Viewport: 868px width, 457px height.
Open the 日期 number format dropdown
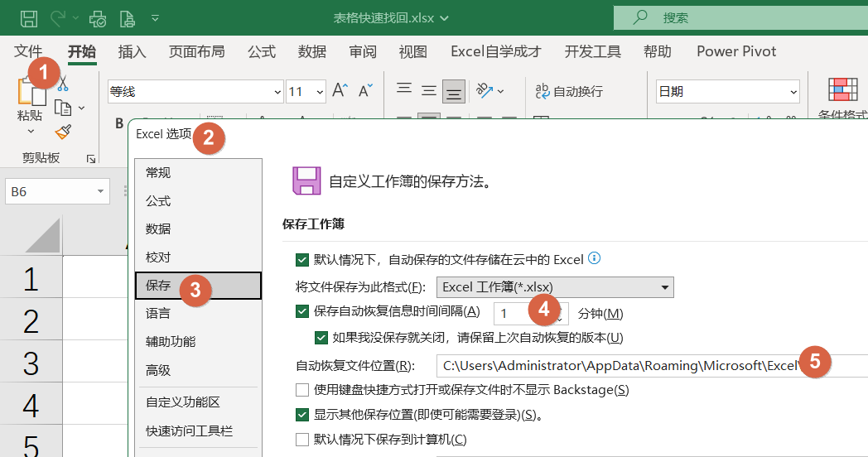[x=793, y=92]
